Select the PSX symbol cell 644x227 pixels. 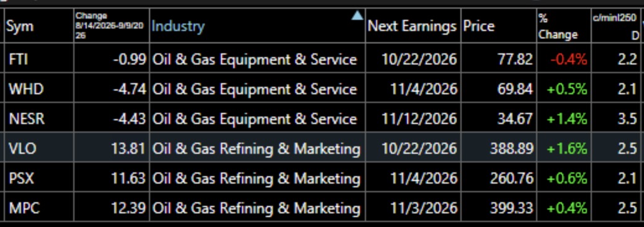pyautogui.click(x=40, y=179)
